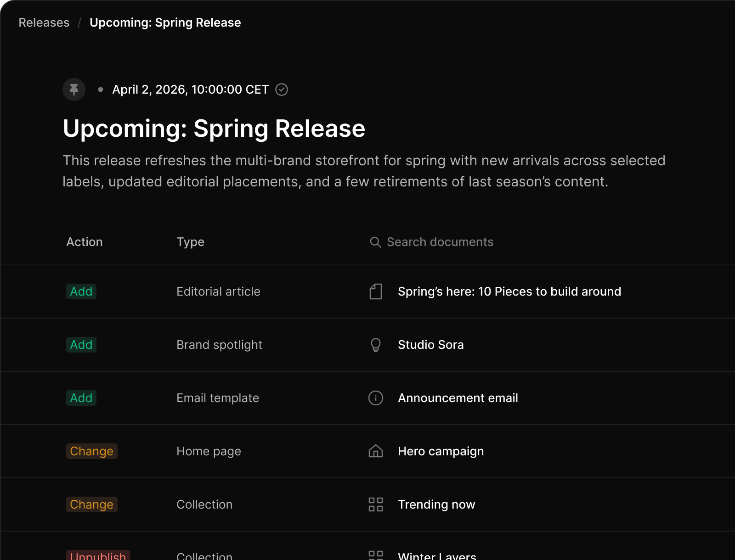Click the grid icon beside Trending now
The width and height of the screenshot is (735, 560).
(376, 504)
